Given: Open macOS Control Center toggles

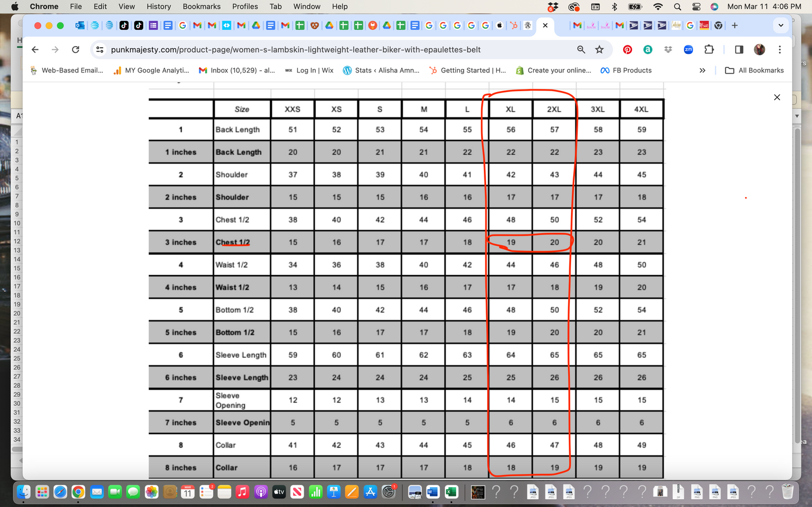Looking at the screenshot, I should pos(696,7).
